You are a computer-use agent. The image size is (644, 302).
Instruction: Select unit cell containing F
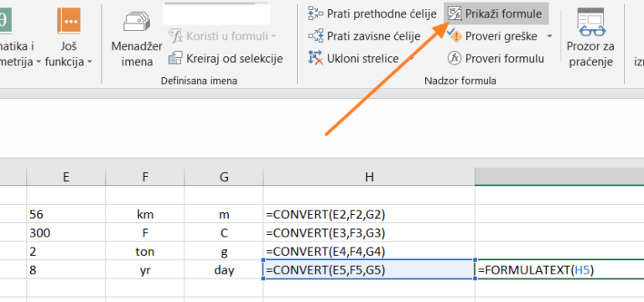(x=144, y=232)
